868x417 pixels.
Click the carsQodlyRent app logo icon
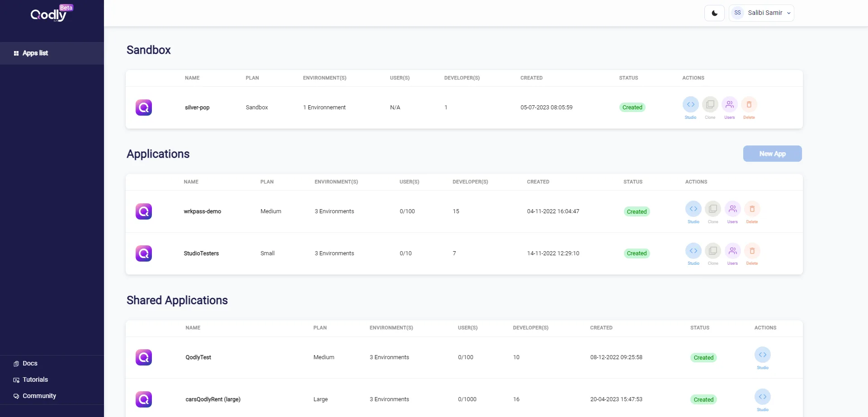click(144, 399)
